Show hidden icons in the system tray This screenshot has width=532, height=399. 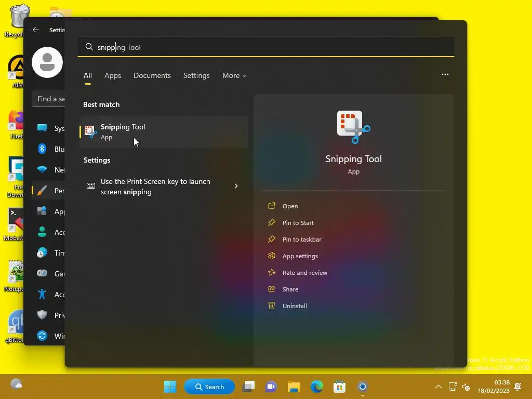(438, 387)
